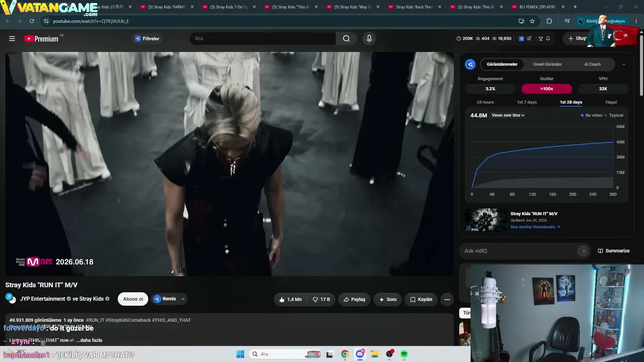Reload the page with the refresh button
This screenshot has width=644, height=362.
tap(32, 21)
